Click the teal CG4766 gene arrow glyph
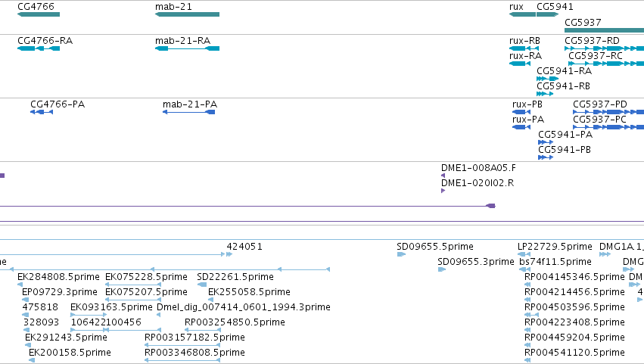 pos(39,14)
